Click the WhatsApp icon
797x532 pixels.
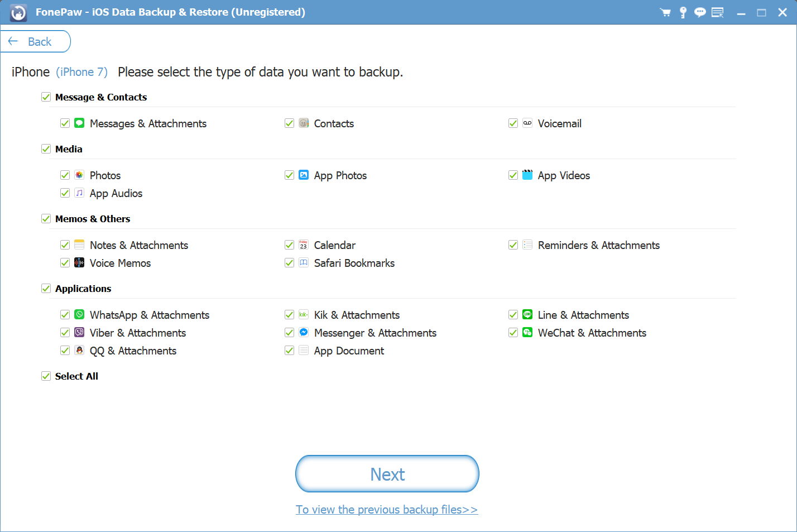[x=79, y=314]
